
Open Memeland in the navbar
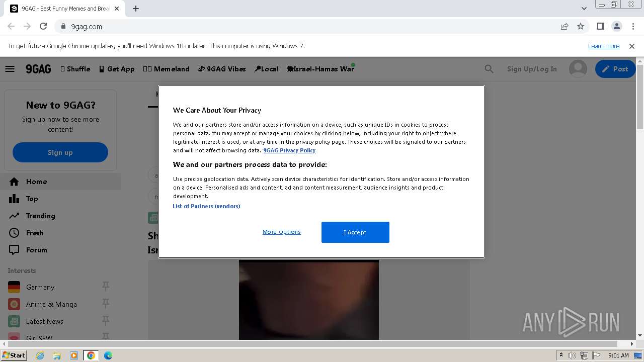pos(167,69)
